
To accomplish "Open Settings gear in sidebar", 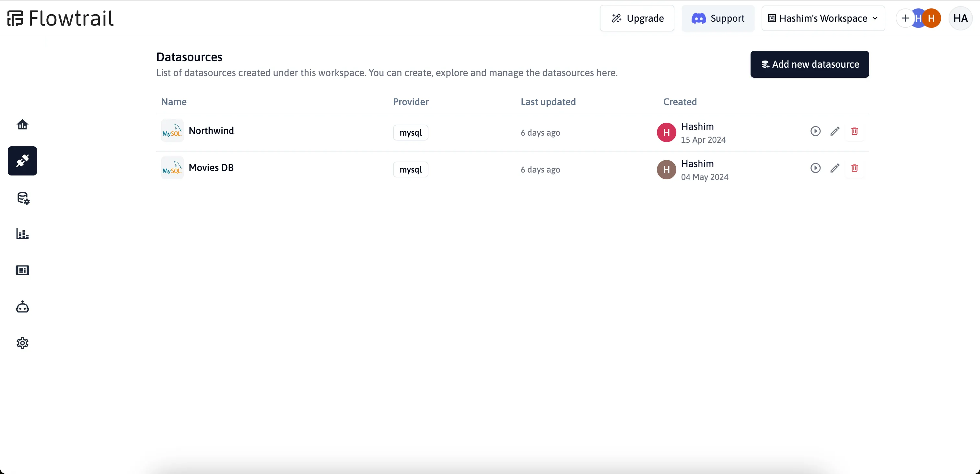I will [x=22, y=343].
